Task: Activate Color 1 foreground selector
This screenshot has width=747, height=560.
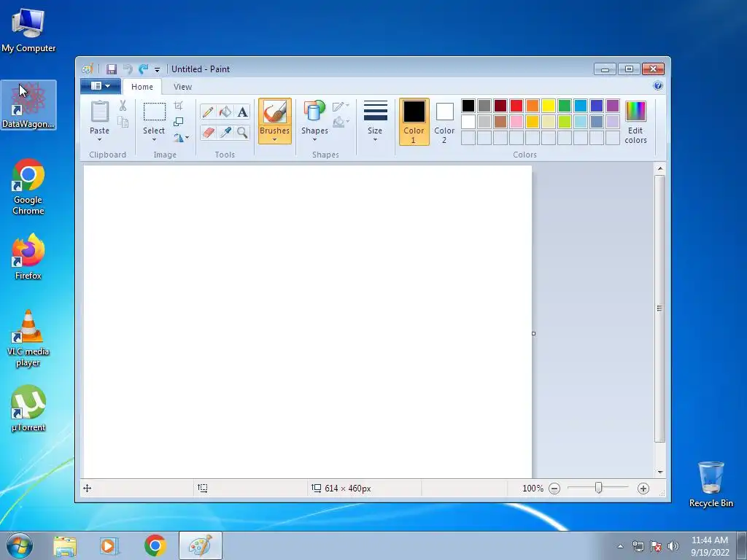Action: coord(414,122)
